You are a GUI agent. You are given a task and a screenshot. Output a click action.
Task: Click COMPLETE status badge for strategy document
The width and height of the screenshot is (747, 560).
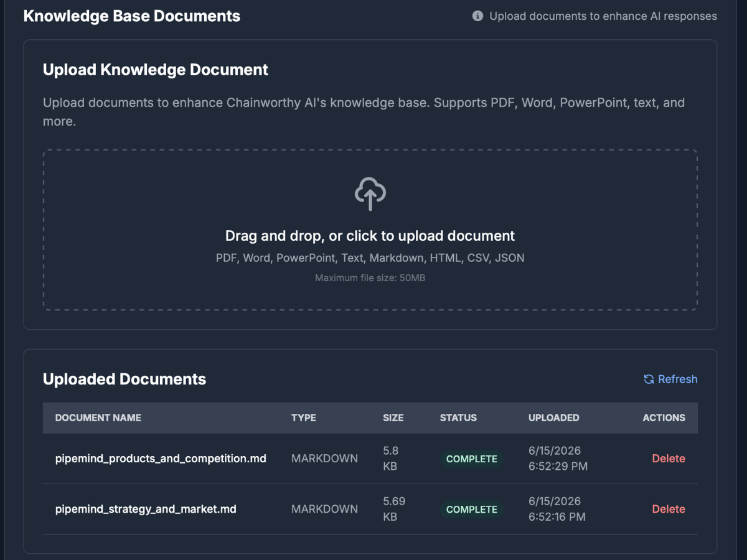click(x=472, y=509)
